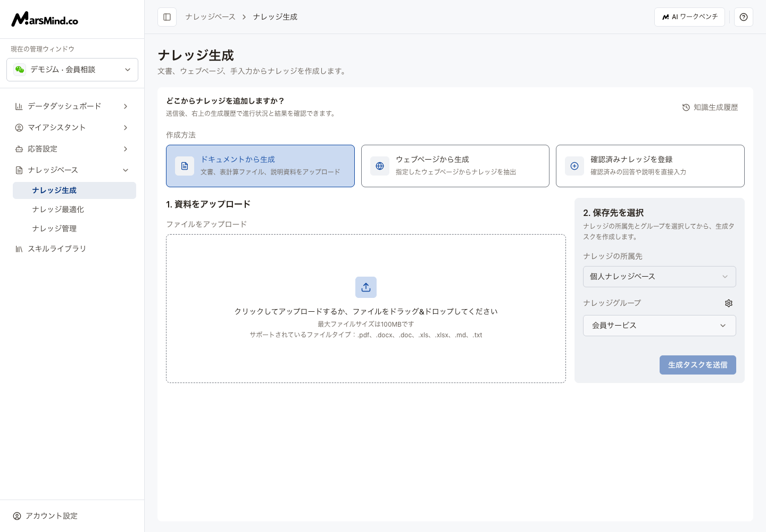Click the globe icon in ウェブページから生成
This screenshot has width=766, height=532.
[380, 166]
